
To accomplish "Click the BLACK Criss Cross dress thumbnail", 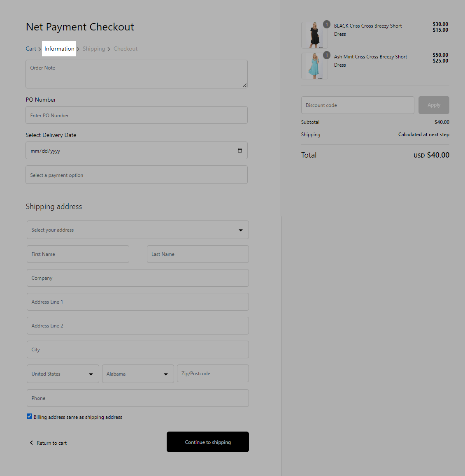I will [x=314, y=35].
